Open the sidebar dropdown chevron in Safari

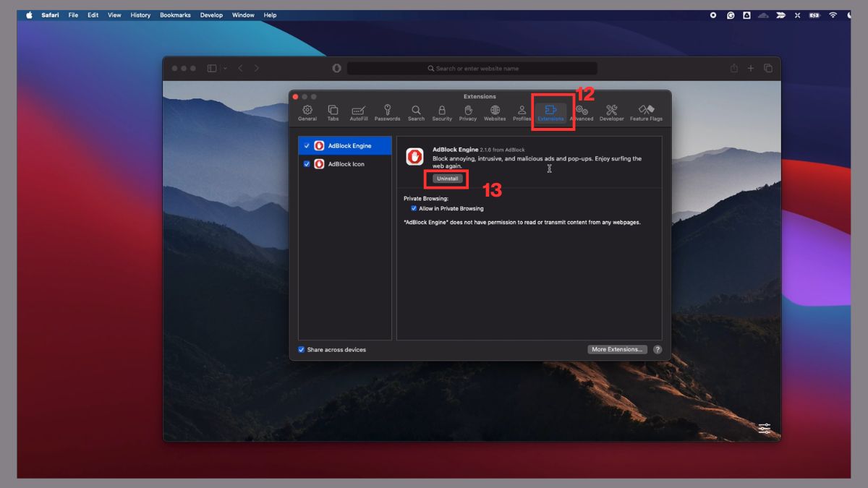pyautogui.click(x=226, y=69)
